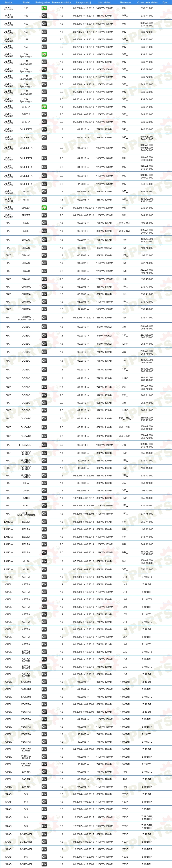172x868 pixels.
Task: Click production date 11.2013 ->
Action: [x=83, y=184]
